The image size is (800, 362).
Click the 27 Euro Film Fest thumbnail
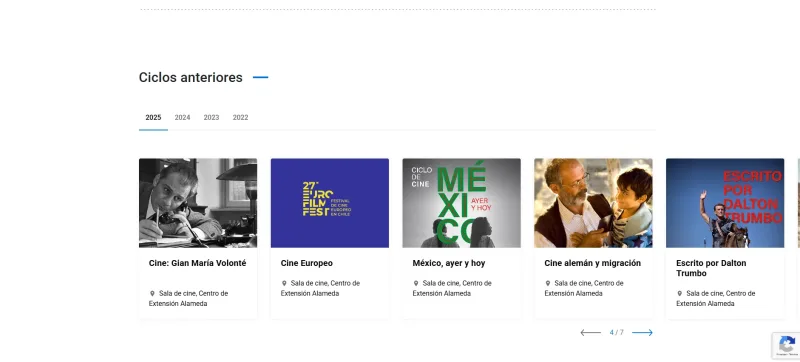(x=330, y=203)
